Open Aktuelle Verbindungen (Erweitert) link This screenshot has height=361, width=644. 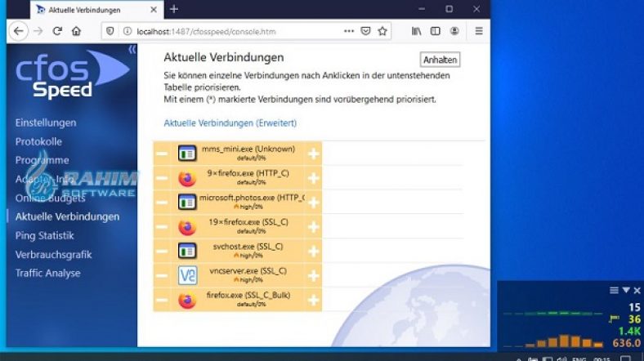point(230,123)
